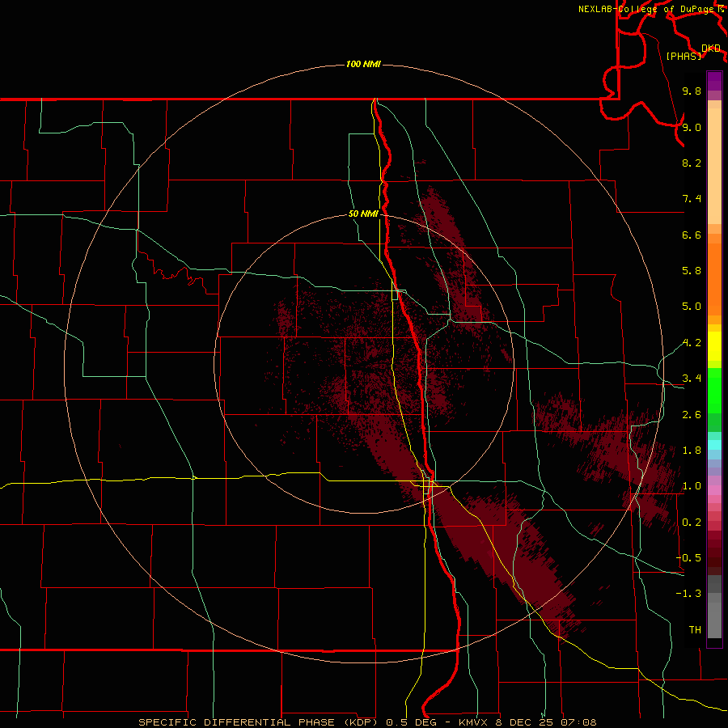The height and width of the screenshot is (728, 728).
Task: Click the 5.0 scale value
Action: pyautogui.click(x=692, y=307)
